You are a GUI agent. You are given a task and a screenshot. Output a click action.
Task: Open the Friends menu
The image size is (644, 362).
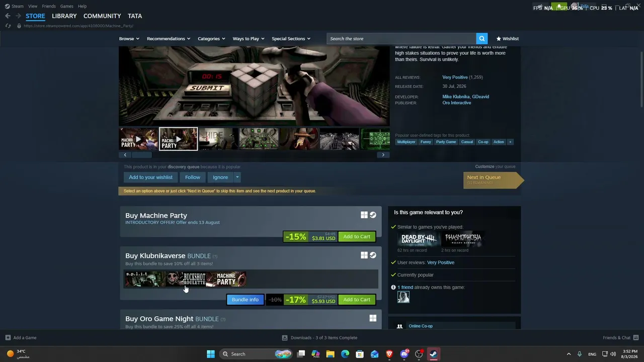pyautogui.click(x=49, y=6)
